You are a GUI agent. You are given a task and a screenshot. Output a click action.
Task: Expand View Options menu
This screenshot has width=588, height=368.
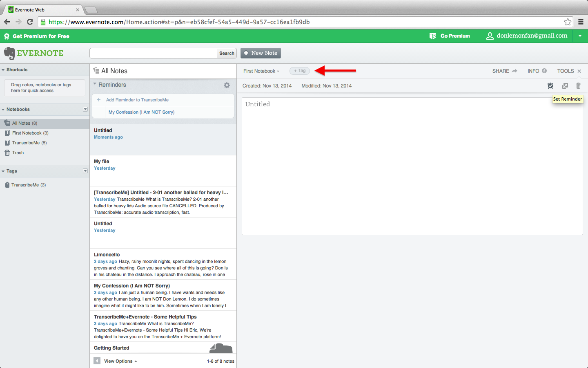pyautogui.click(x=120, y=361)
